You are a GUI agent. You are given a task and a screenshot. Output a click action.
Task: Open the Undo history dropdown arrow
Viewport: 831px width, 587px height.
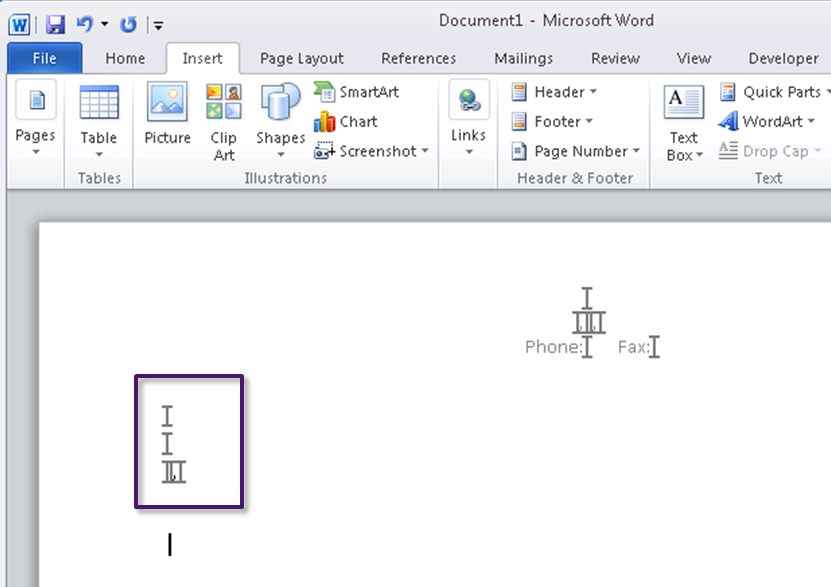point(104,24)
